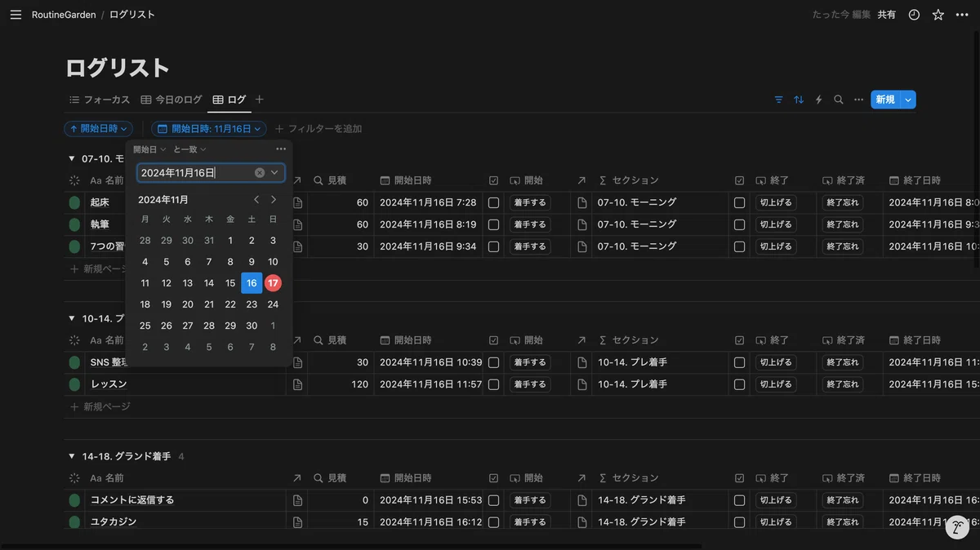980x550 pixels.
Task: Tick the 終了 checkbox for 執筆
Action: (x=739, y=224)
